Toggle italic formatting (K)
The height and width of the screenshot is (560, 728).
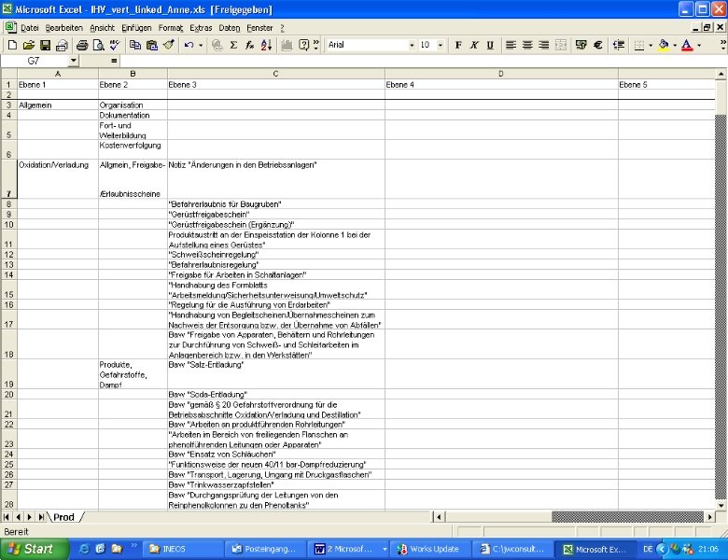[474, 45]
